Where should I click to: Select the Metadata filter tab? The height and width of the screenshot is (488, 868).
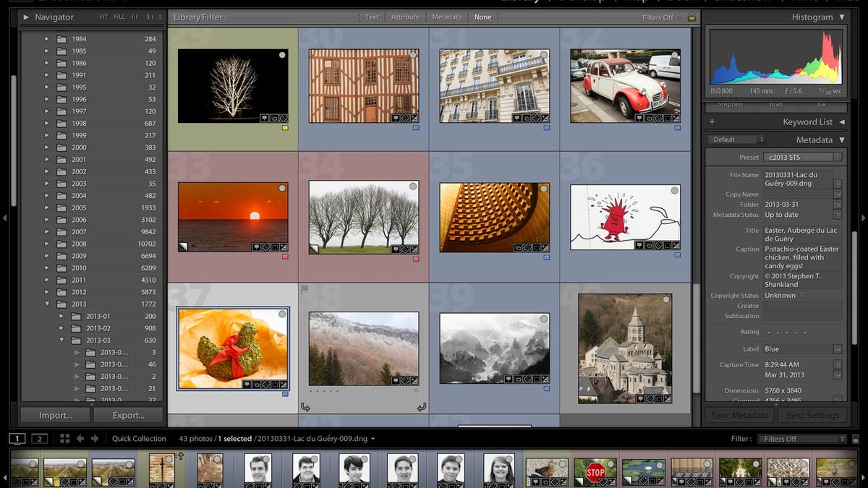(x=446, y=17)
